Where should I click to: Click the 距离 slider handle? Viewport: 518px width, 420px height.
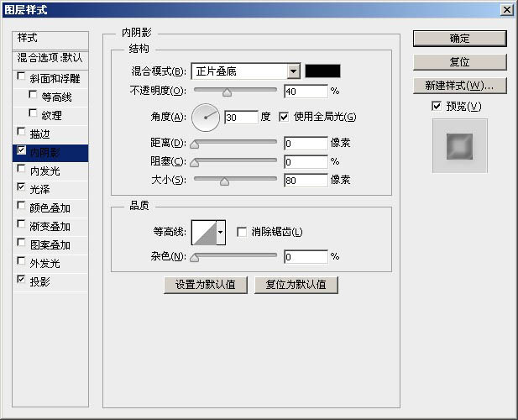pyautogui.click(x=195, y=144)
